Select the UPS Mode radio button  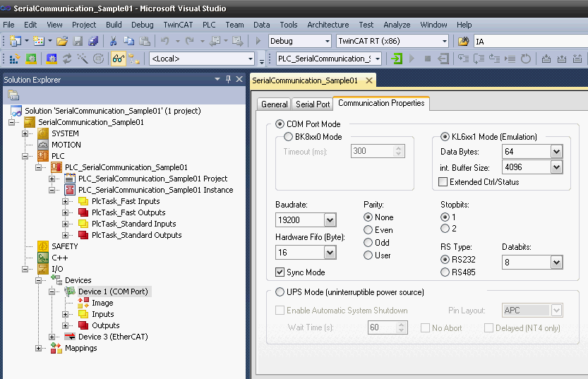tap(280, 292)
